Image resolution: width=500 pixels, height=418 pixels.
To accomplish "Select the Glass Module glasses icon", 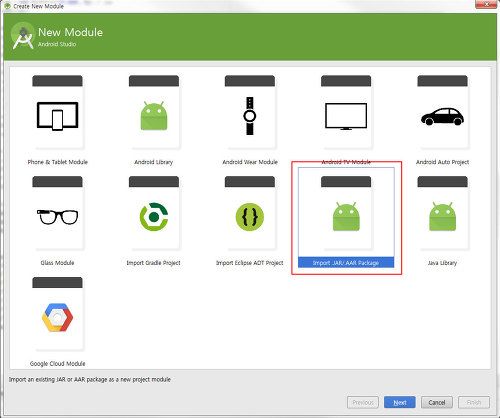I will pyautogui.click(x=57, y=217).
